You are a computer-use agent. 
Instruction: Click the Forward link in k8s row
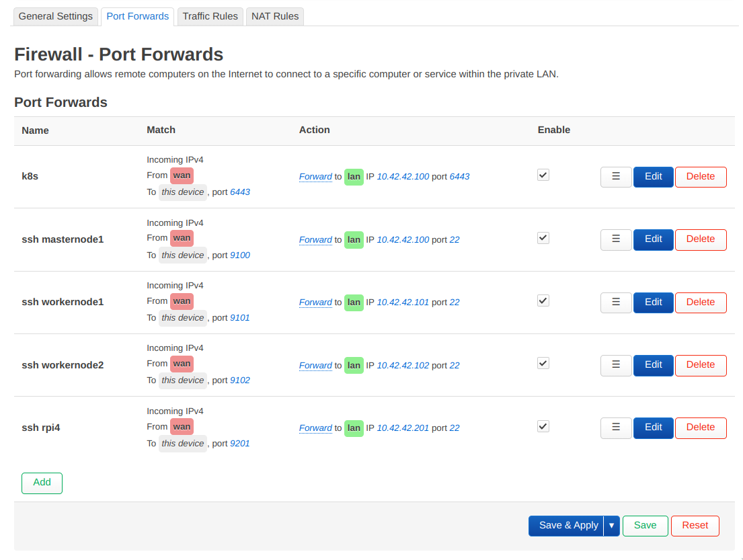tap(315, 177)
